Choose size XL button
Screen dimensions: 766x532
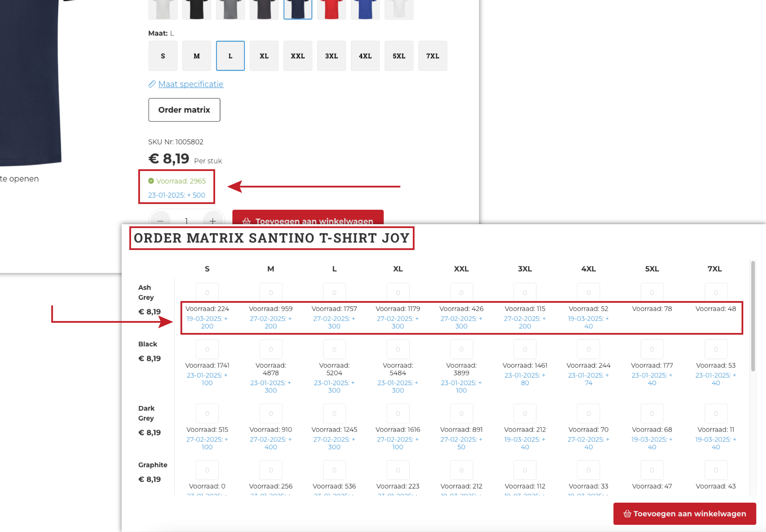tap(264, 56)
